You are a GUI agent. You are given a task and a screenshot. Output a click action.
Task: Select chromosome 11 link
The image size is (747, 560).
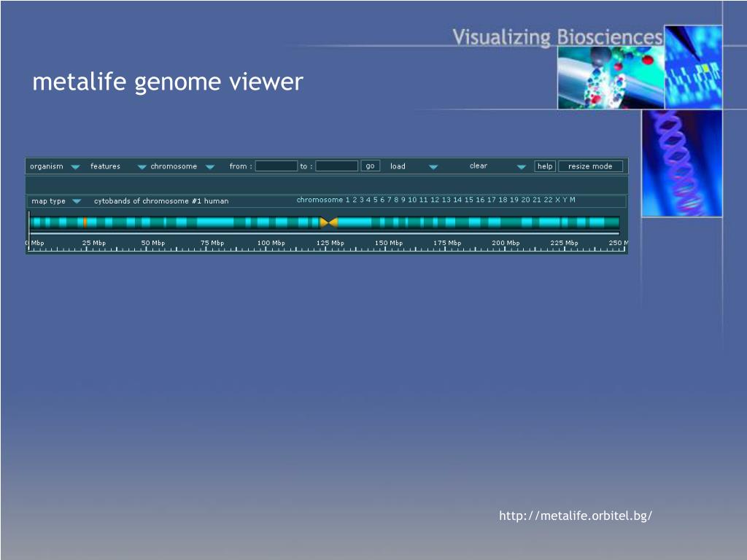424,200
